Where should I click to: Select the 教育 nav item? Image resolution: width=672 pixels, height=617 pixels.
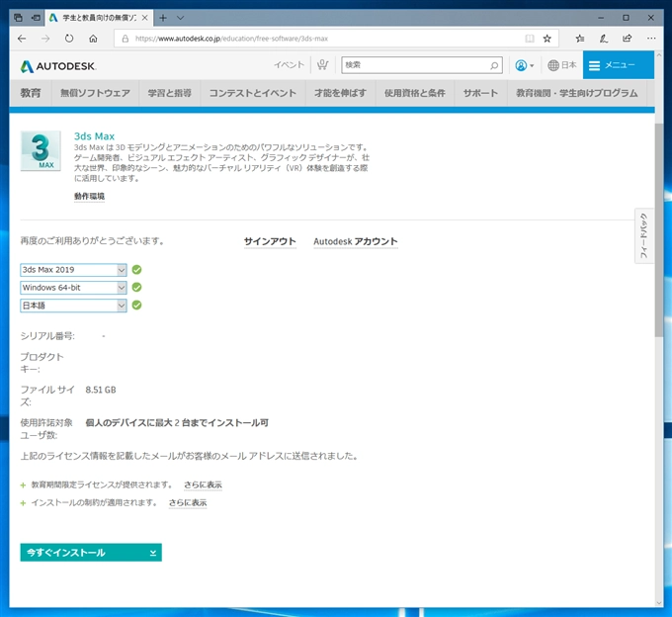pyautogui.click(x=31, y=93)
